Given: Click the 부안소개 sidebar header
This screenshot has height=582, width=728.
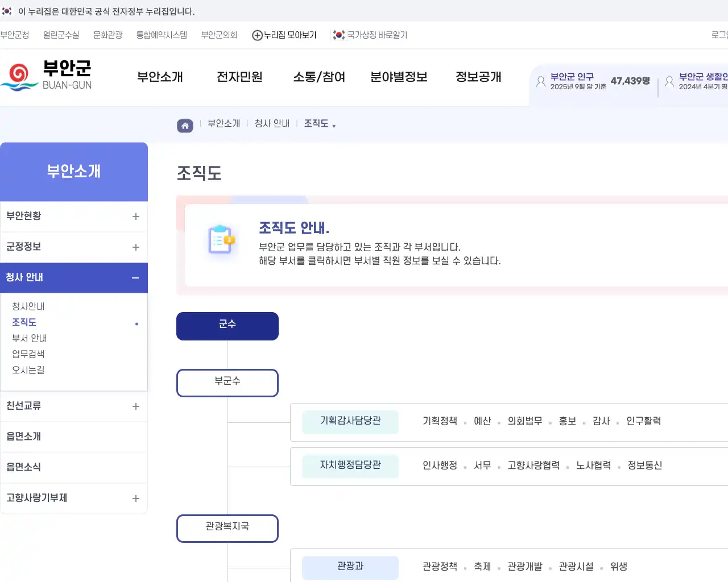Looking at the screenshot, I should pyautogui.click(x=74, y=172).
